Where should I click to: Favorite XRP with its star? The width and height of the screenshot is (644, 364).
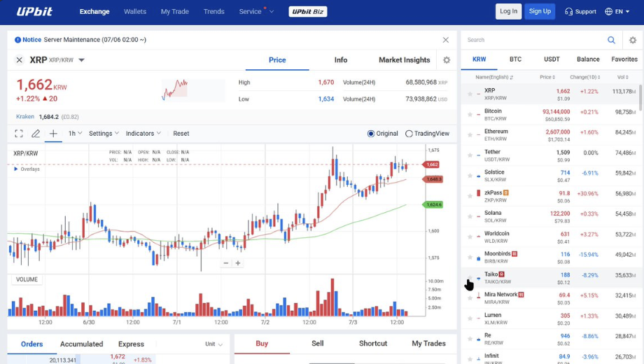470,94
